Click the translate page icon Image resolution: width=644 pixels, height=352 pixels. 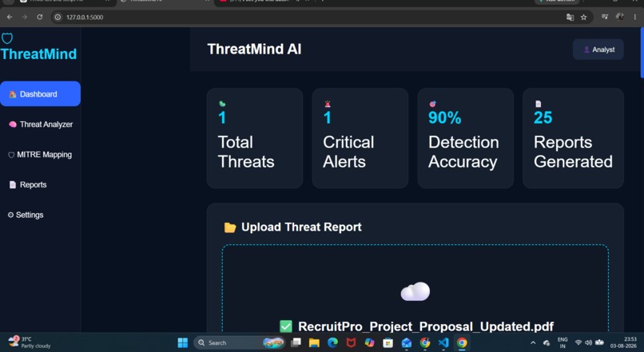click(x=570, y=18)
